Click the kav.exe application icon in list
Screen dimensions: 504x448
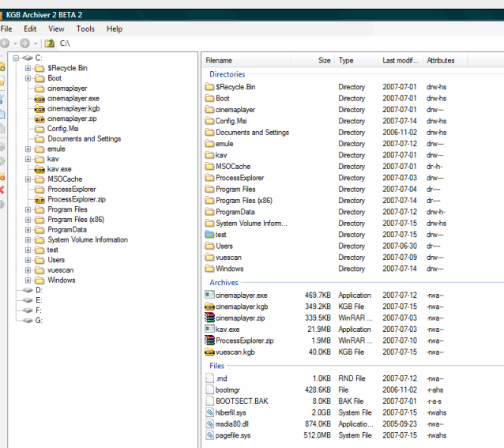pyautogui.click(x=209, y=329)
